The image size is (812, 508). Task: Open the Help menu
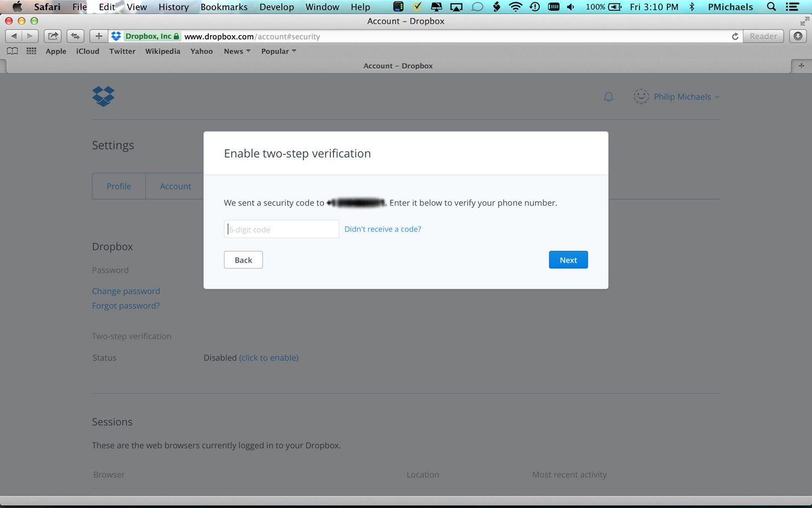tap(360, 6)
